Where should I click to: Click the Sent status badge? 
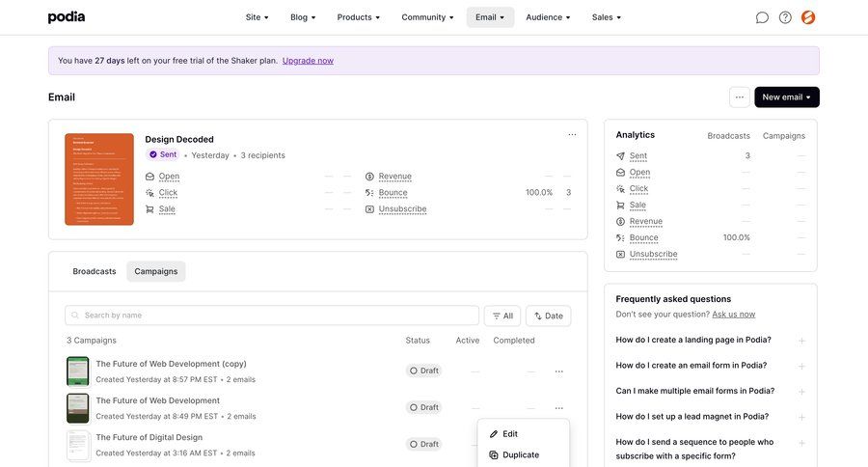[163, 154]
